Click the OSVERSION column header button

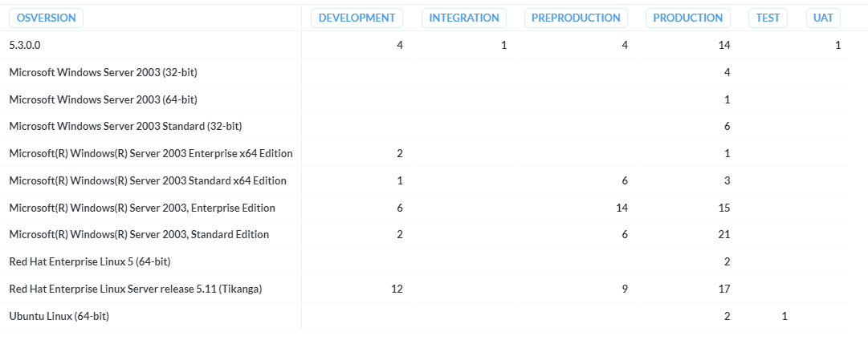(46, 18)
